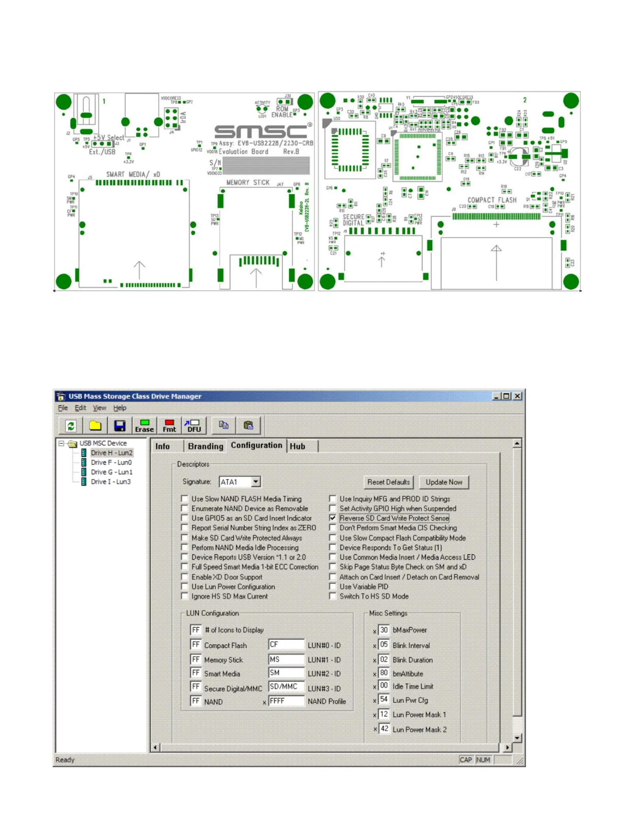Check Enumerate NAND Device as Removable
The width and height of the screenshot is (644, 834).
point(184,508)
